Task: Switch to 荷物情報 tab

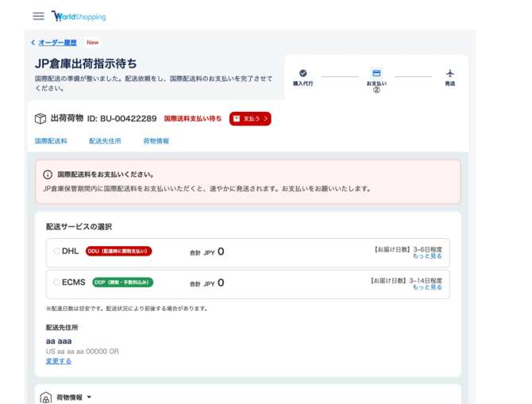Action: (x=156, y=140)
